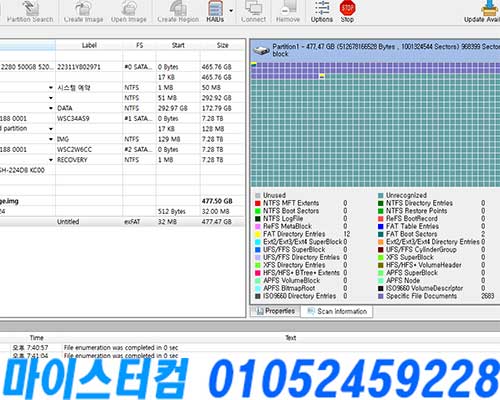Screen dimensions: 500x400
Task: Sort by the Size column header
Action: pos(222,45)
